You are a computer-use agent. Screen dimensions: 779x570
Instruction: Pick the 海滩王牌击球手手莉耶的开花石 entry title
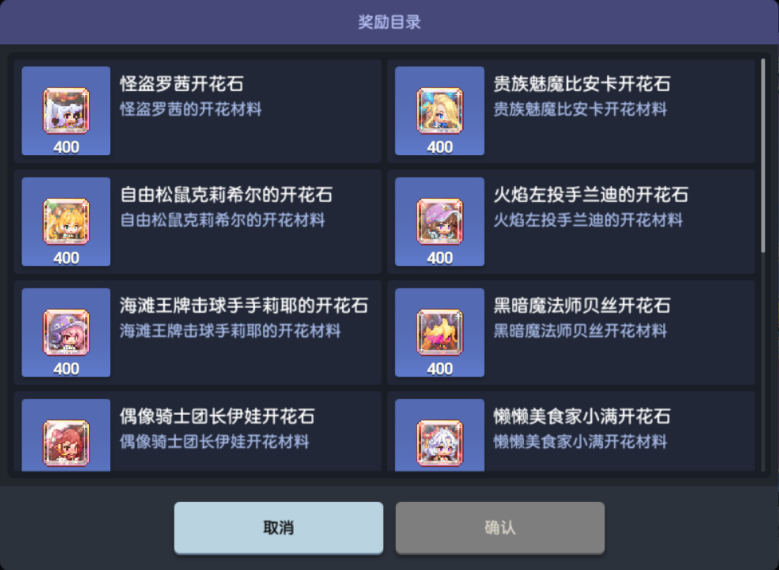(x=244, y=306)
